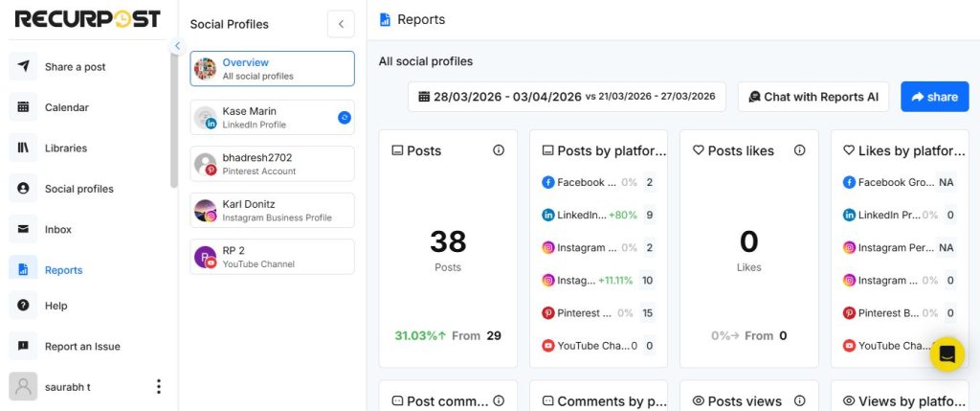Collapse the Social Profiles panel
Image resolution: width=980 pixels, height=411 pixels.
341,24
